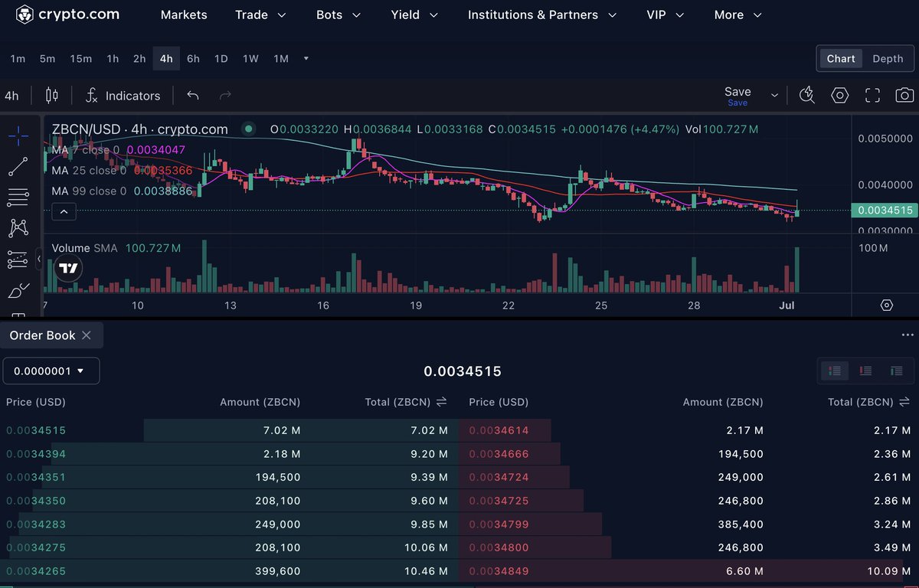Open the Save layout dropdown arrow
The width and height of the screenshot is (919, 588).
774,95
